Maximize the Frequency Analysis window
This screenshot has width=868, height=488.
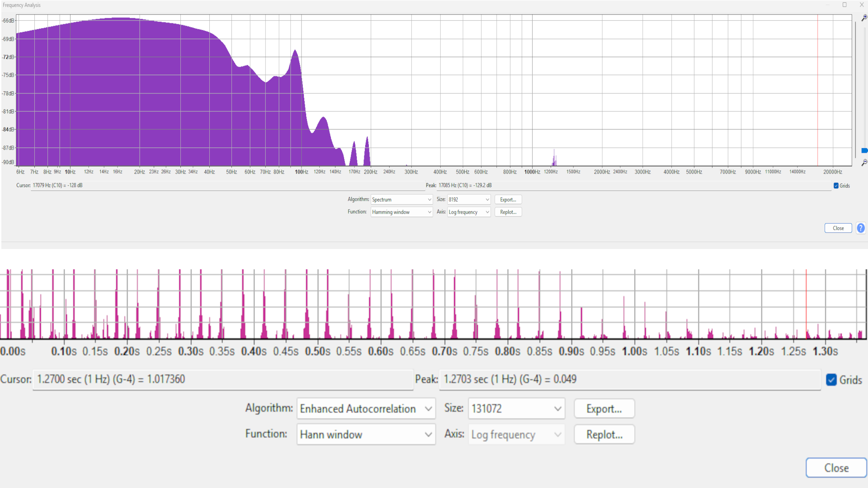[x=844, y=5]
